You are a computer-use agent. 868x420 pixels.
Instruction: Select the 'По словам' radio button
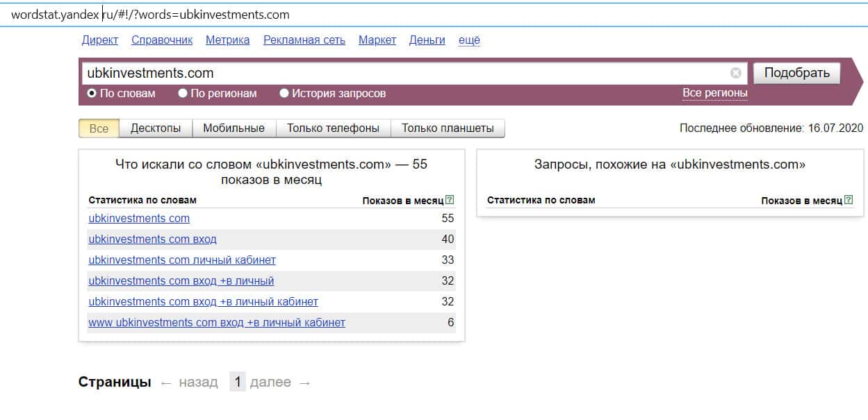(x=92, y=93)
